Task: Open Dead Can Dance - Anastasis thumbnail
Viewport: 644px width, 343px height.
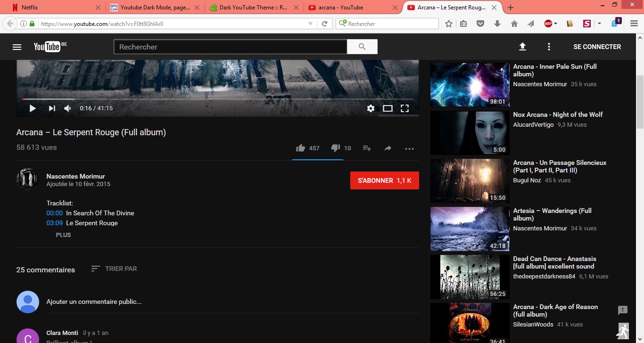Action: [x=470, y=277]
